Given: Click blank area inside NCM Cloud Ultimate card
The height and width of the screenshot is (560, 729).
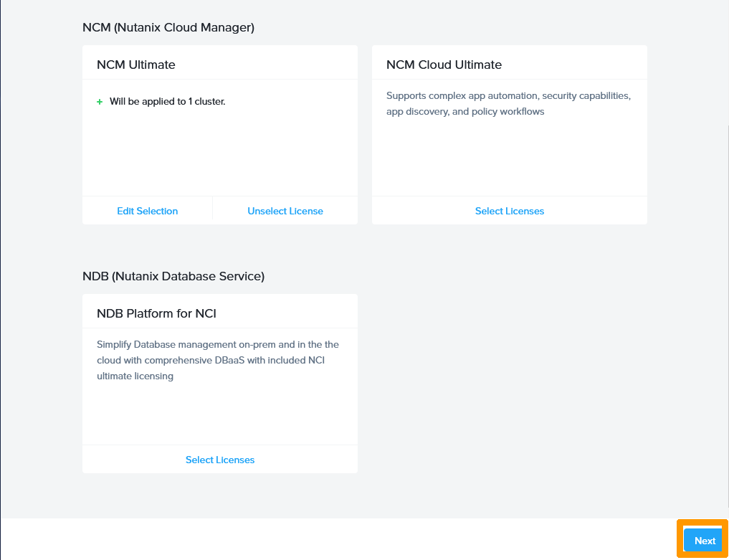Looking at the screenshot, I should pyautogui.click(x=509, y=158).
